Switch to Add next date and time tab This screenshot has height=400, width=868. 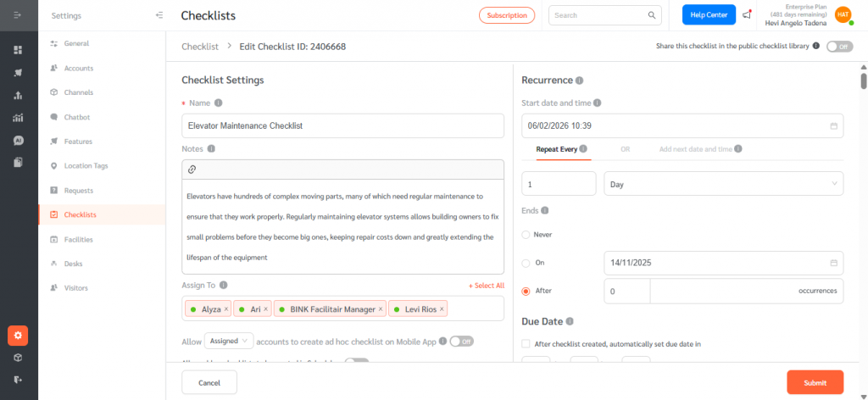click(695, 149)
